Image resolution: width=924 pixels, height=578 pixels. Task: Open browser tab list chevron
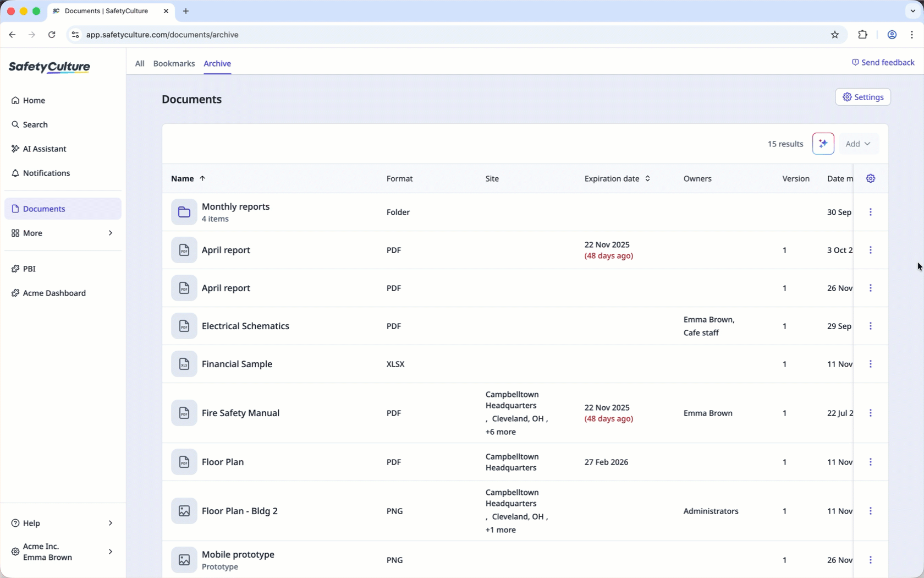coord(913,11)
